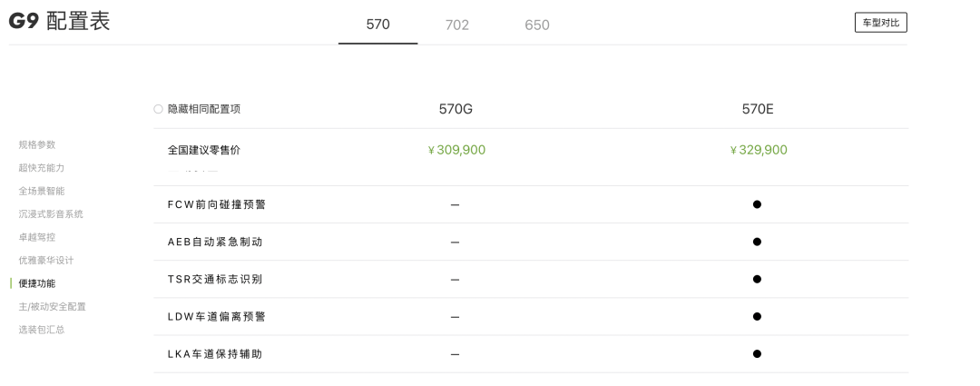This screenshot has height=386, width=980.
Task: Switch to the 702 model tab
Action: (x=457, y=25)
